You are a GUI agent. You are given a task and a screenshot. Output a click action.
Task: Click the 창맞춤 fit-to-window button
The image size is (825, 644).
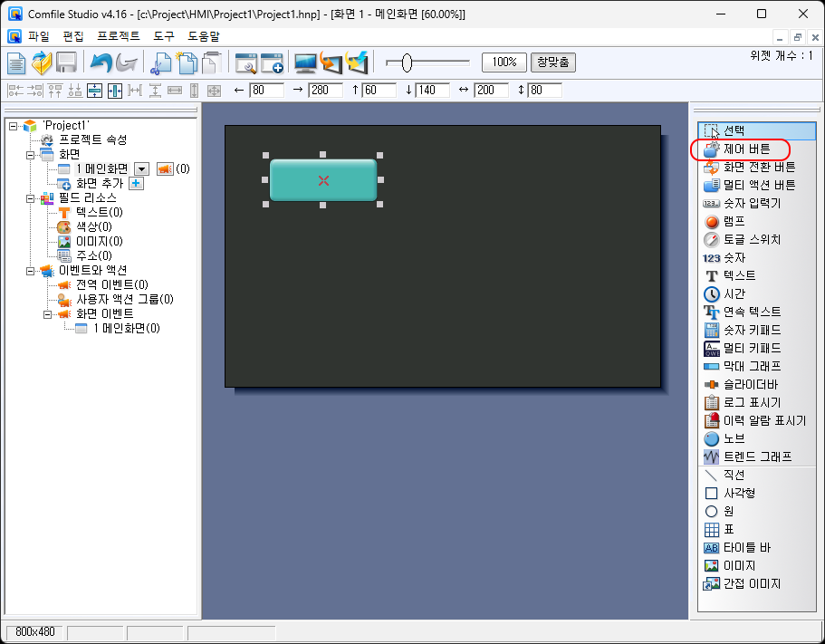click(x=552, y=62)
